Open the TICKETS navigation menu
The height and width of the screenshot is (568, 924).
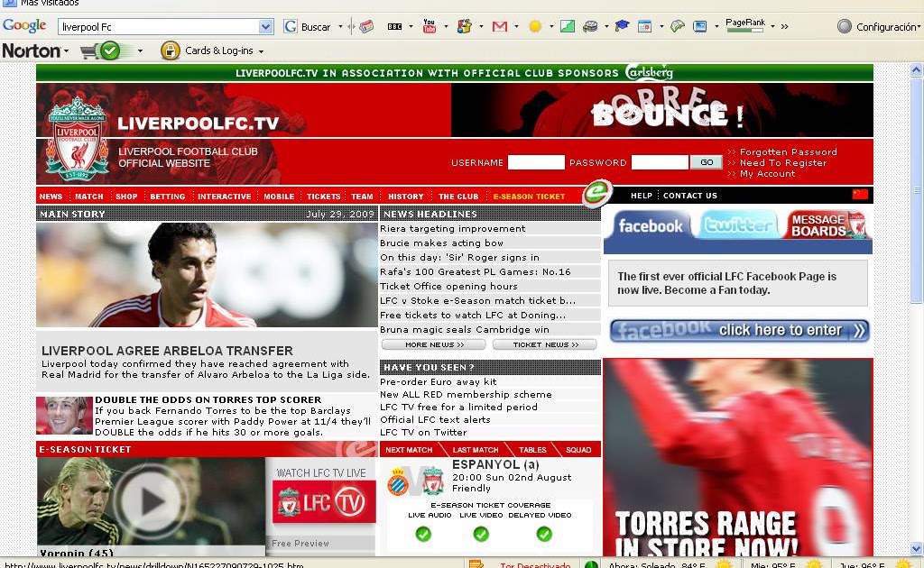point(323,197)
